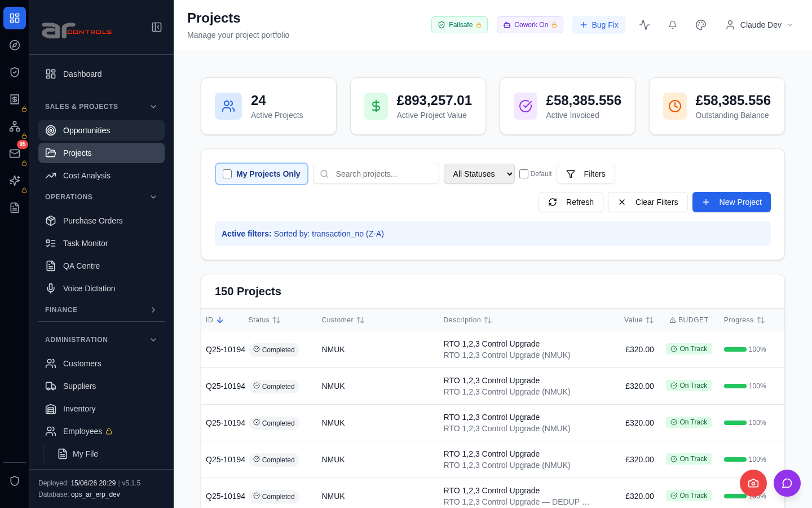The height and width of the screenshot is (508, 812).
Task: Open Suppliers page
Action: pyautogui.click(x=101, y=386)
